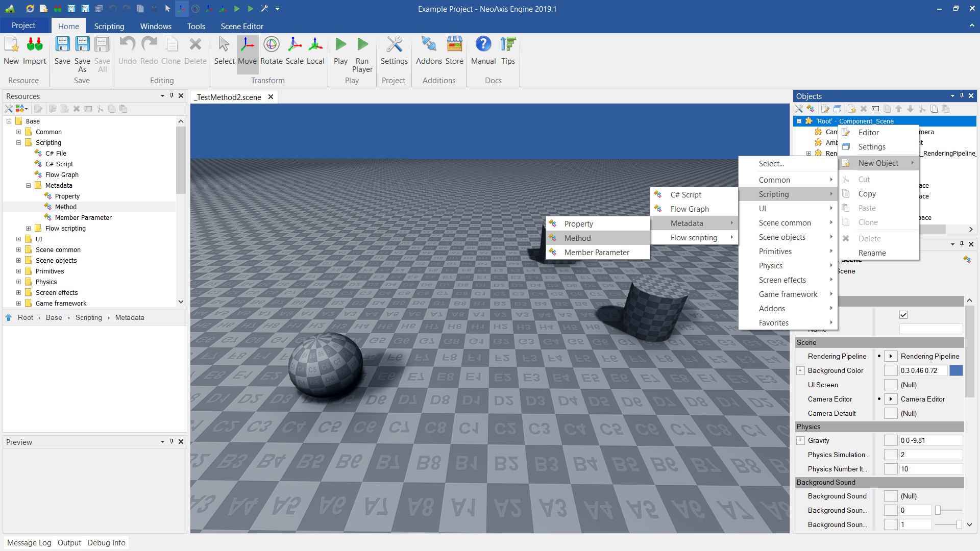The width and height of the screenshot is (980, 551).
Task: Open the Message Log panel
Action: pyautogui.click(x=29, y=542)
